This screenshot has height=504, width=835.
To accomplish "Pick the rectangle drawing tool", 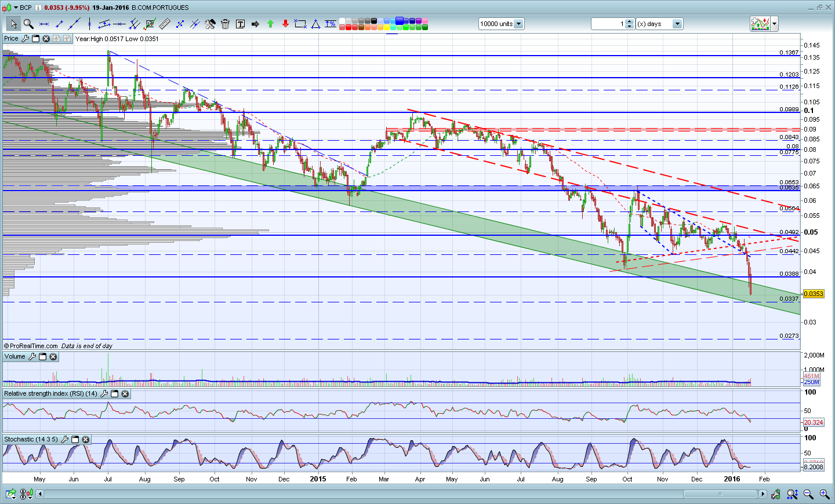I will point(300,24).
